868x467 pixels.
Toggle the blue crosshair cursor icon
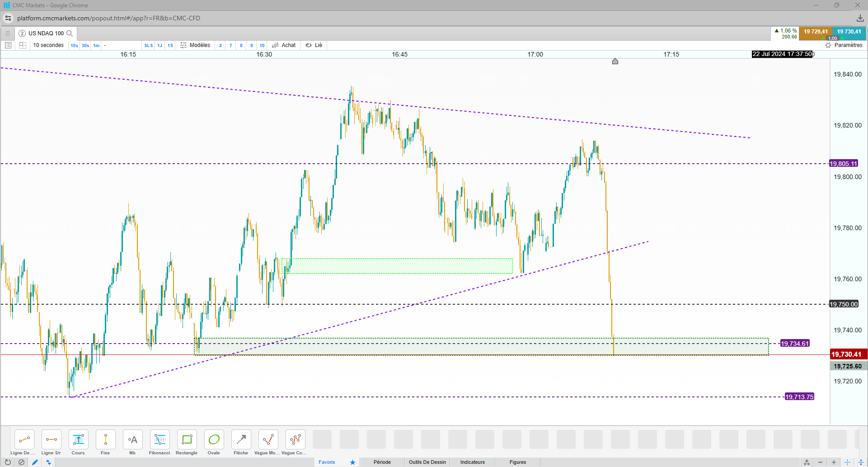847,462
